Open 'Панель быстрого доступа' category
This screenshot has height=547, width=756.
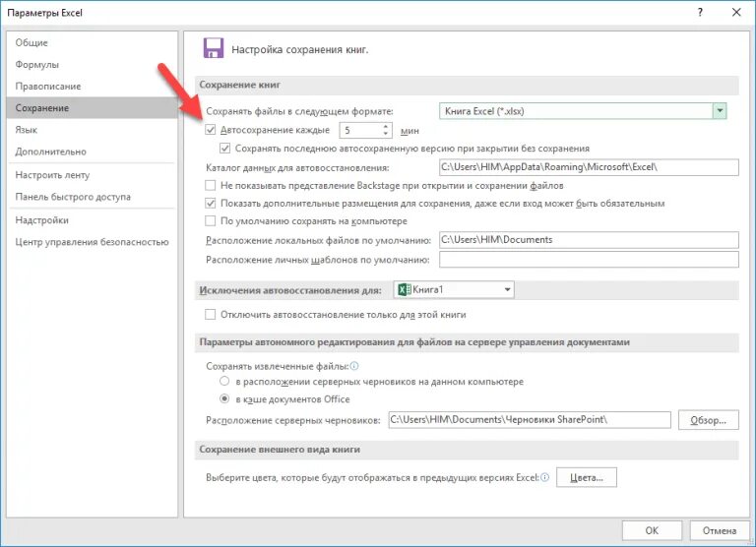click(92, 197)
